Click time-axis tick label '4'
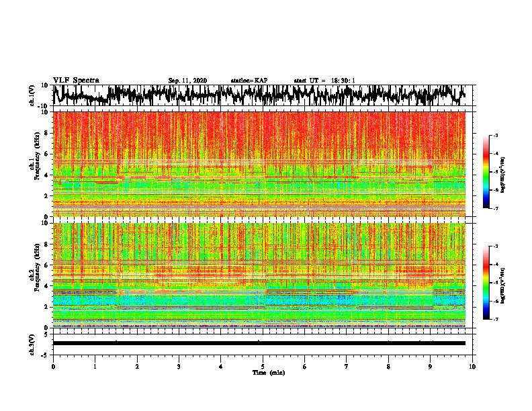532x411 pixels. click(x=221, y=367)
